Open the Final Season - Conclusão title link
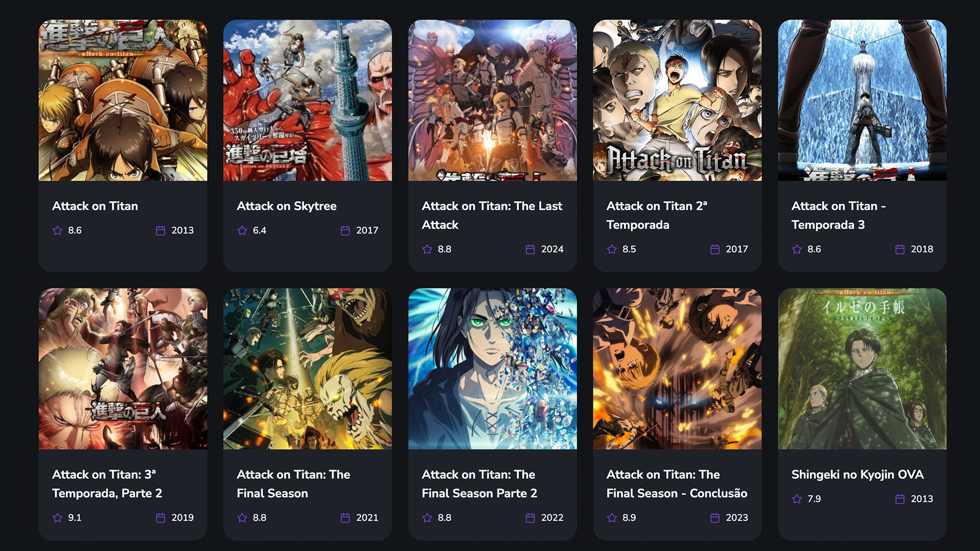This screenshot has height=551, width=980. (677, 484)
